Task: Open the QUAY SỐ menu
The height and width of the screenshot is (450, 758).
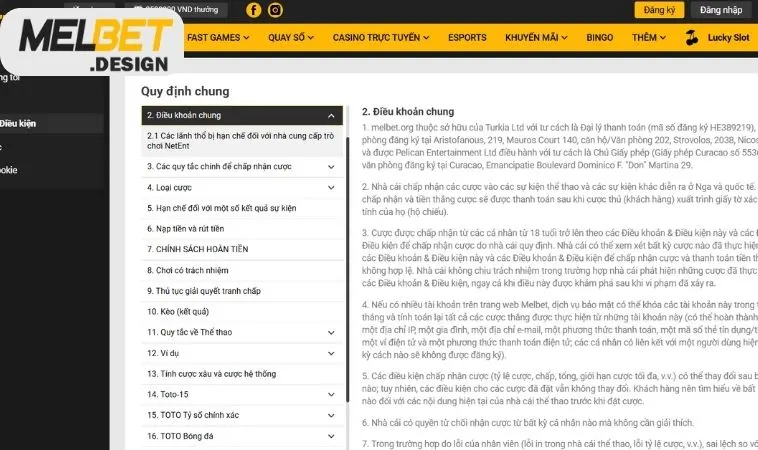Action: [291, 38]
